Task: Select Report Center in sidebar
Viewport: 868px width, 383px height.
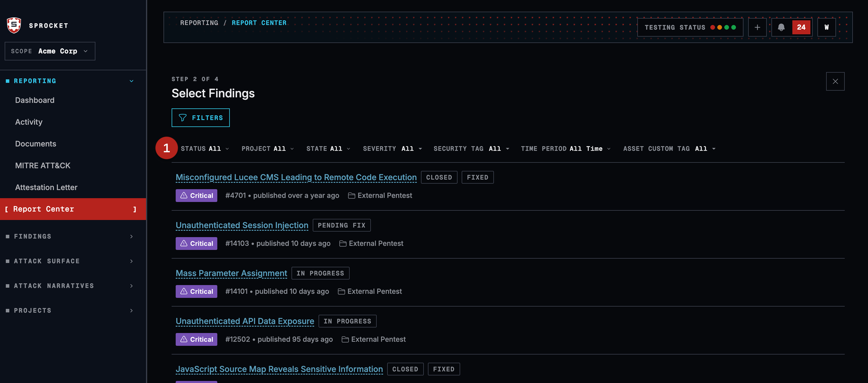Action: coord(73,209)
